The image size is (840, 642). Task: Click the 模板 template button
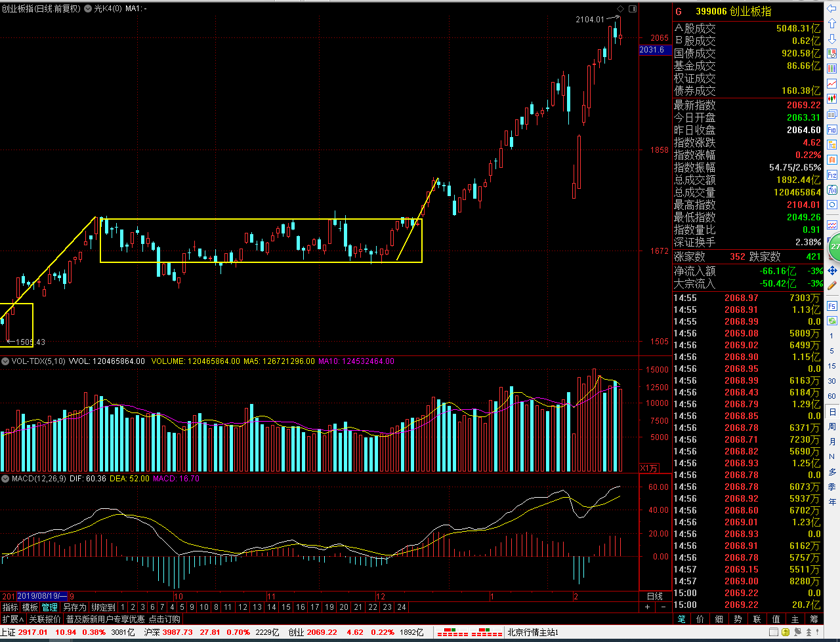[30, 608]
